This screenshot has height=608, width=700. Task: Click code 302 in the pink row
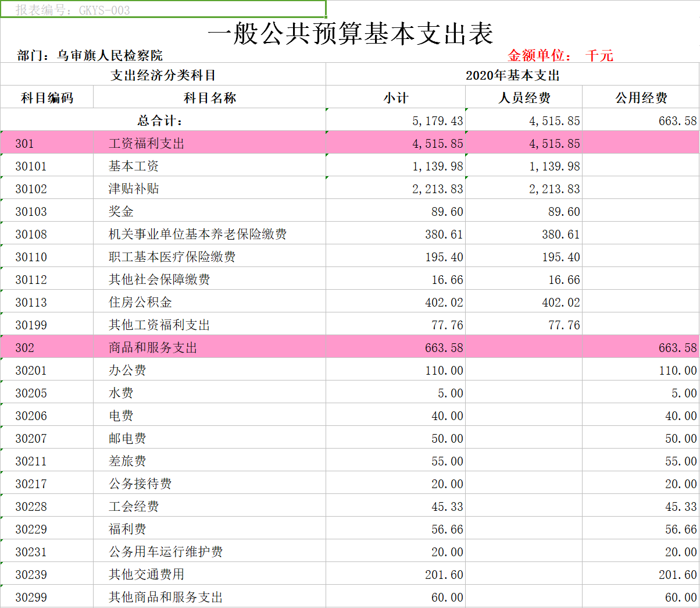(47, 347)
